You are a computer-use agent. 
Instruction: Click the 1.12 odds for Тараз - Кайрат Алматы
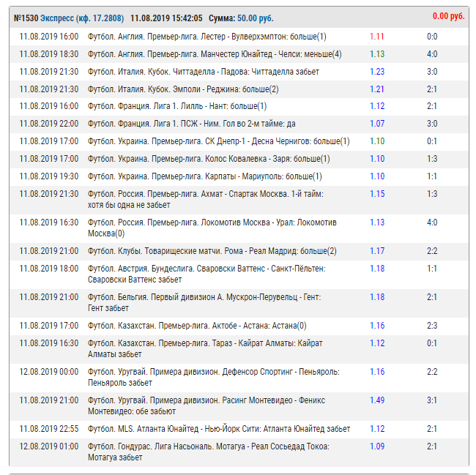[377, 344]
